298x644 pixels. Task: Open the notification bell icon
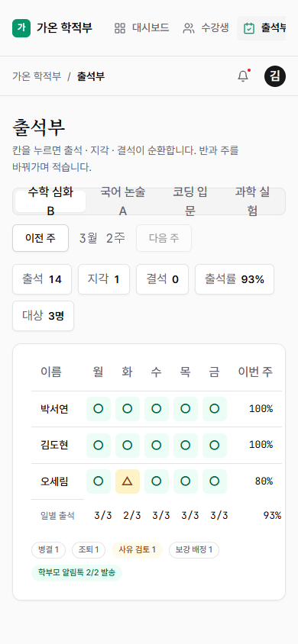tap(243, 76)
